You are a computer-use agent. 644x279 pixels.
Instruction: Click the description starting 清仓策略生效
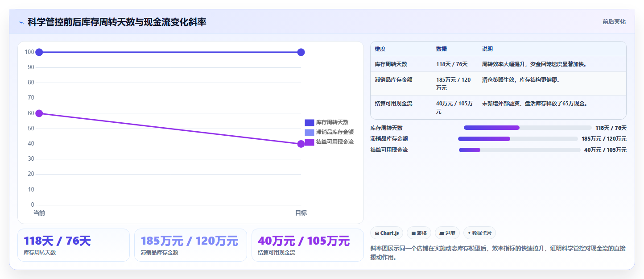pos(521,80)
